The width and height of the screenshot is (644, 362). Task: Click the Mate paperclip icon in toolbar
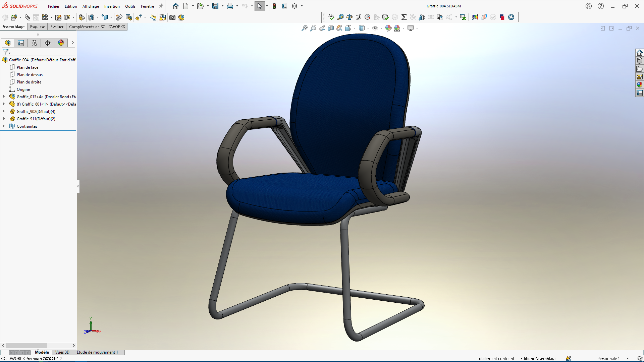click(x=28, y=17)
